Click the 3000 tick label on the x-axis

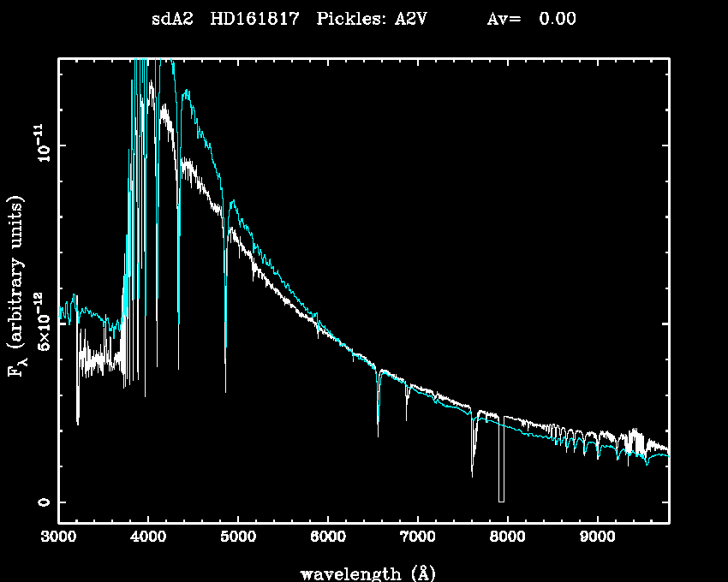(58, 537)
